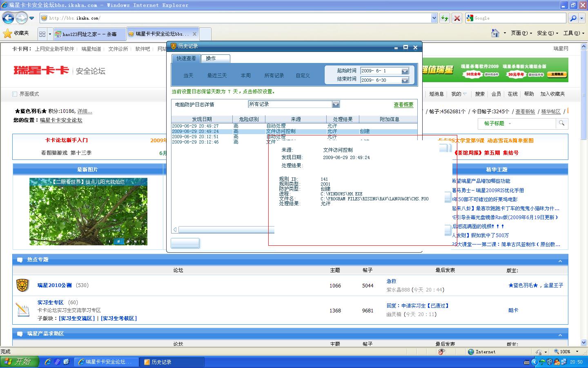Open the 结束时间 date dropdown
This screenshot has height=368, width=588.
click(x=405, y=80)
